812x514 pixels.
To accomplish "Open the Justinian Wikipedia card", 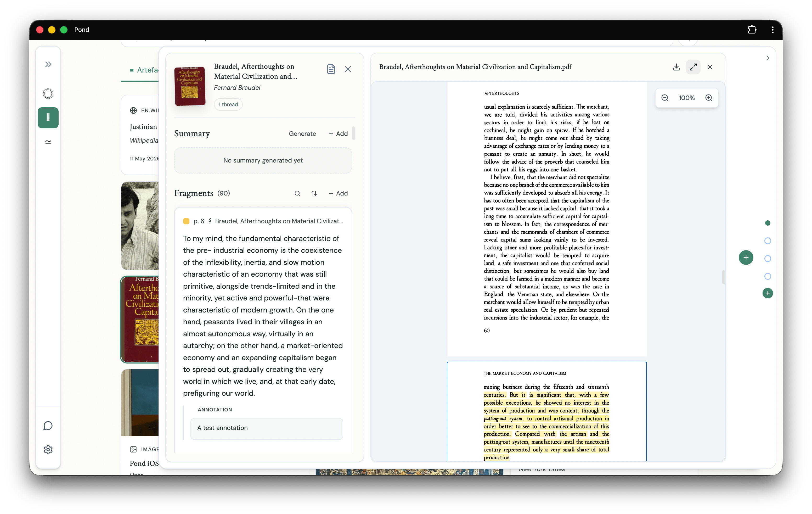I will 140,135.
